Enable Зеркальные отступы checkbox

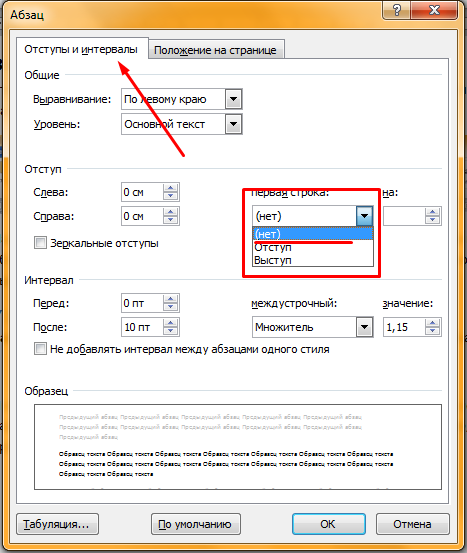tap(40, 243)
